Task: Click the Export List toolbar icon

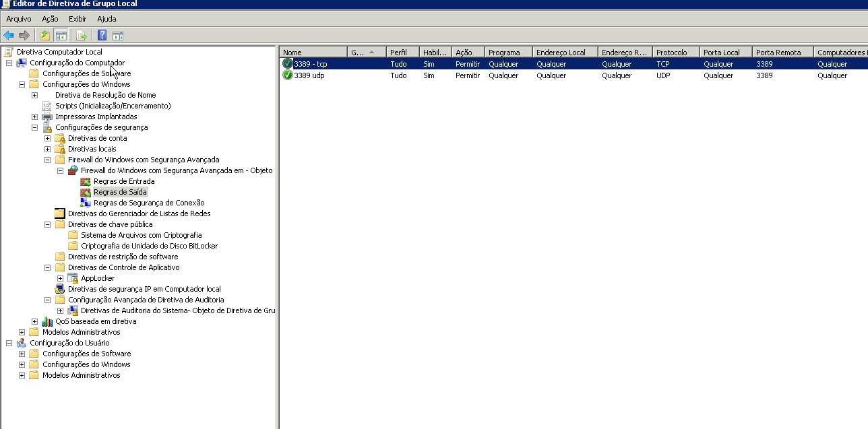Action: [x=82, y=36]
